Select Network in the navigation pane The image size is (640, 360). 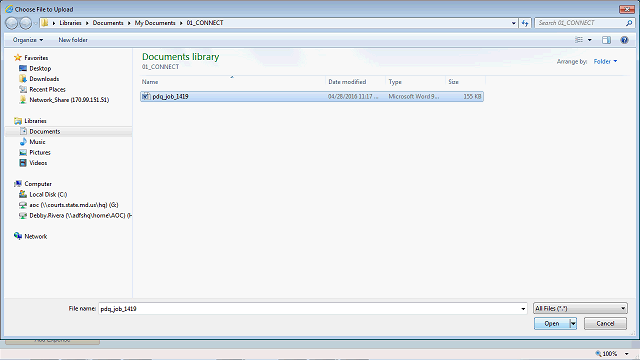coord(36,236)
